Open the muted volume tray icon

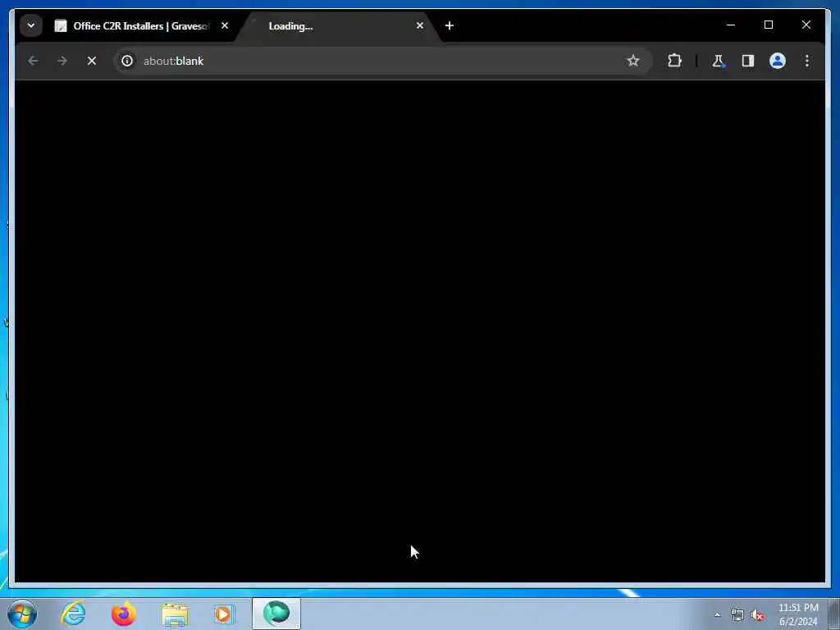[757, 615]
